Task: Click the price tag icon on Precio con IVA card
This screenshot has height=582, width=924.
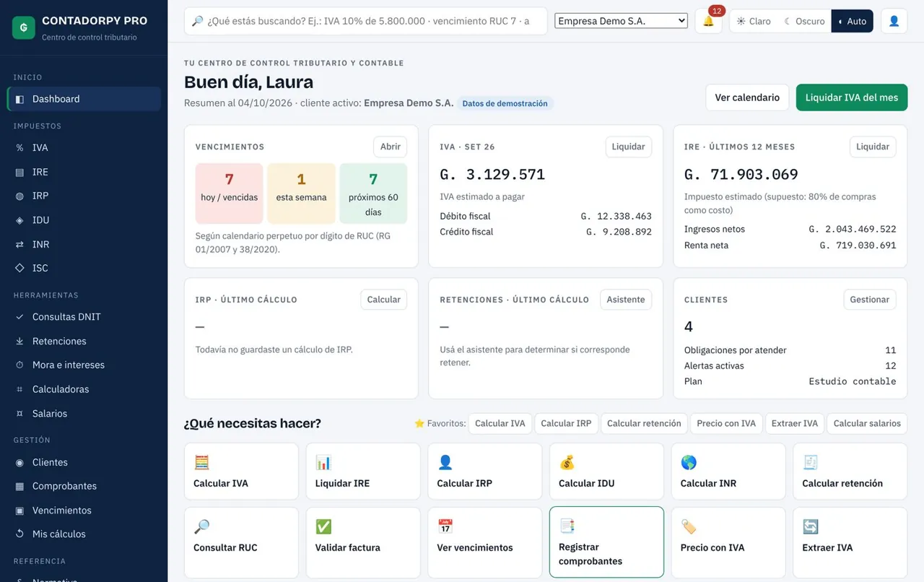Action: click(689, 526)
